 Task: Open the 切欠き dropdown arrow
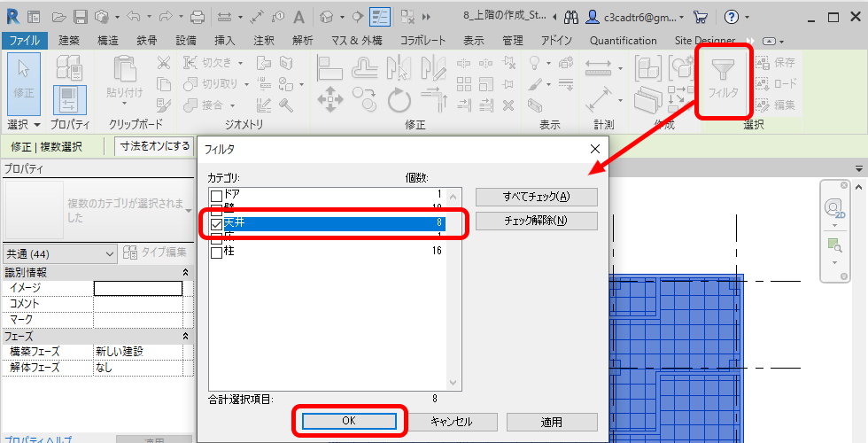[x=241, y=63]
